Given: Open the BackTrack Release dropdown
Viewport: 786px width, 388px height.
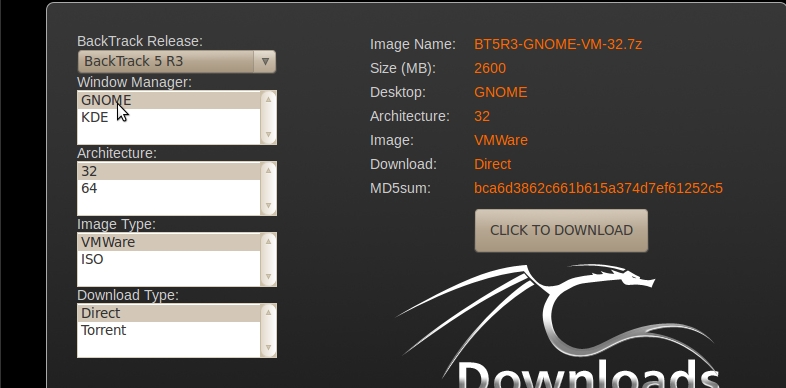Looking at the screenshot, I should pos(176,62).
